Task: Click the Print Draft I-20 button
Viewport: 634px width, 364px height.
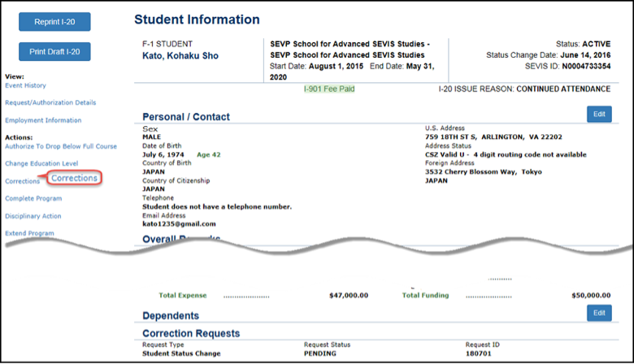Action: pyautogui.click(x=54, y=52)
